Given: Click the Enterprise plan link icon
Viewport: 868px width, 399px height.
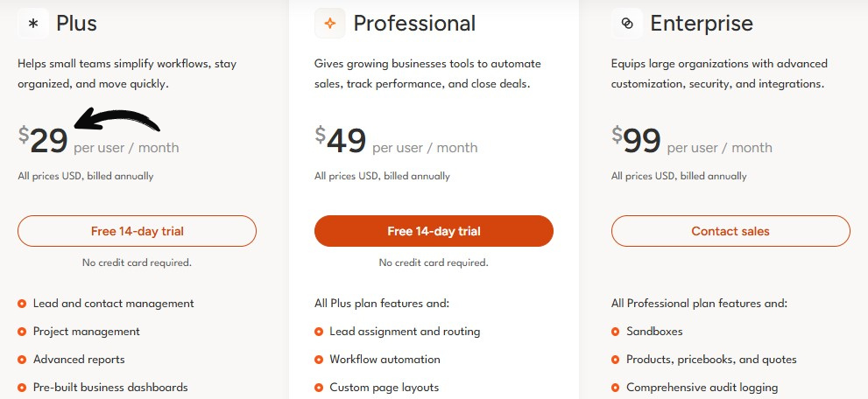Looking at the screenshot, I should (x=626, y=24).
